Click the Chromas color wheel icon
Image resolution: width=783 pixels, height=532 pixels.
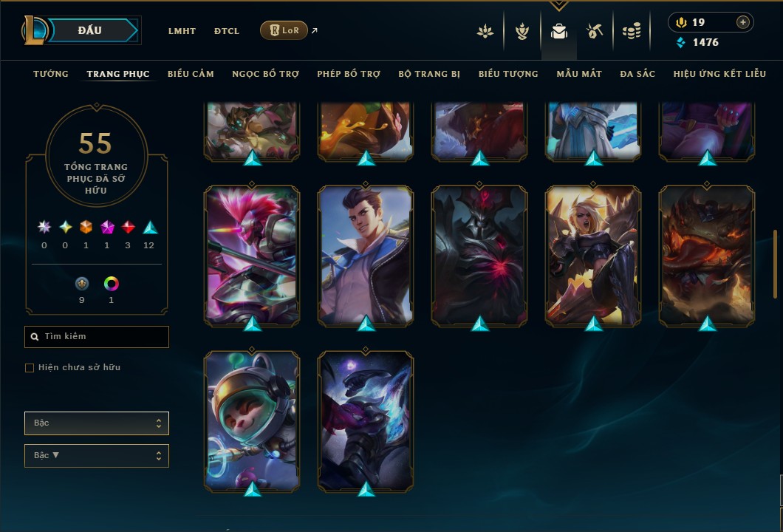click(x=111, y=284)
